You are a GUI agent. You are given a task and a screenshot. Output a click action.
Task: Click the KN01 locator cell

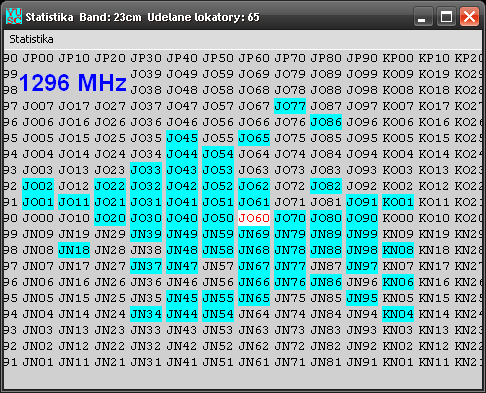398,362
